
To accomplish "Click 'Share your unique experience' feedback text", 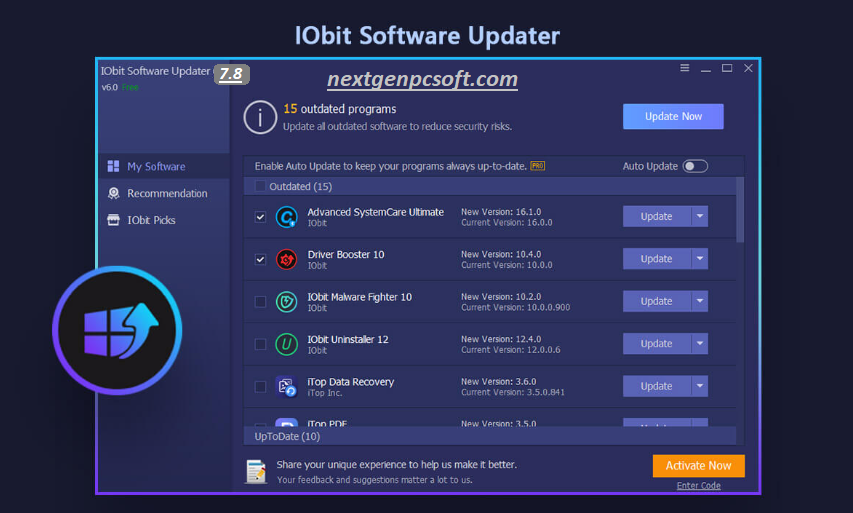I will [397, 465].
